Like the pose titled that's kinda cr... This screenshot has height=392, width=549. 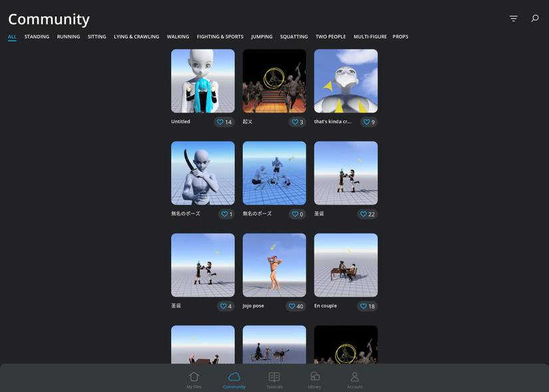[x=367, y=122]
